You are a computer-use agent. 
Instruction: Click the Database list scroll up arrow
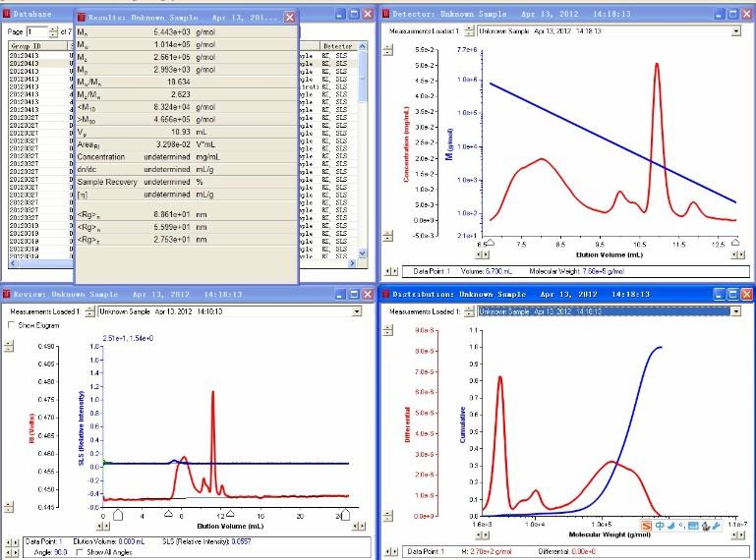363,46
